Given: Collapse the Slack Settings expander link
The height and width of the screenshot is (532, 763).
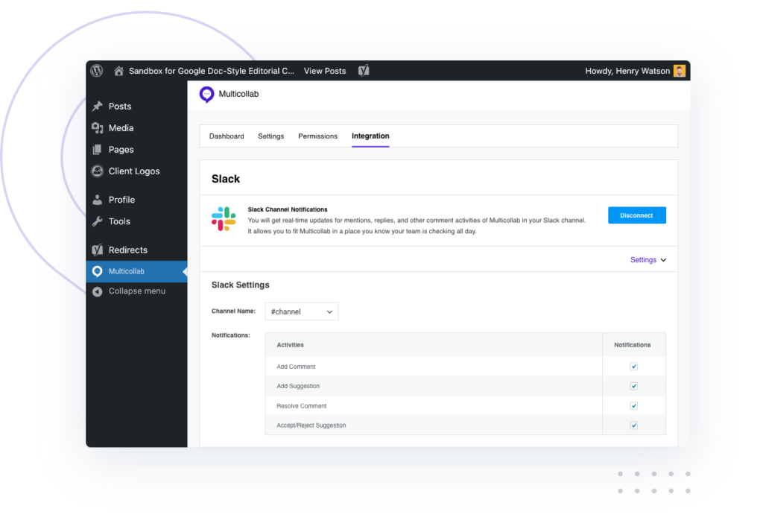Looking at the screenshot, I should coord(648,260).
